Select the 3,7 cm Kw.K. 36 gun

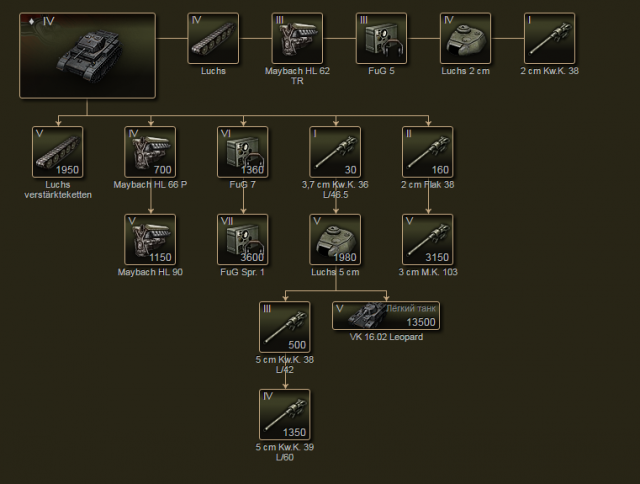(x=334, y=152)
